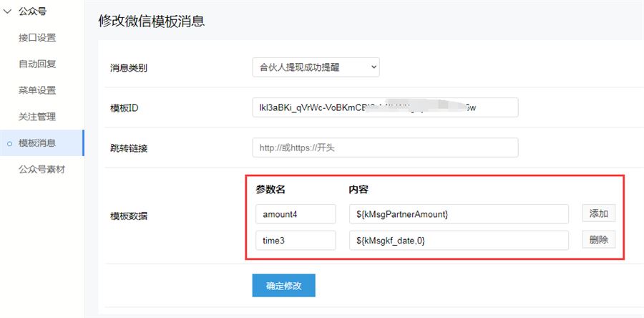The width and height of the screenshot is (644, 318).
Task: Expand the 消息类别 dropdown
Action: (316, 68)
